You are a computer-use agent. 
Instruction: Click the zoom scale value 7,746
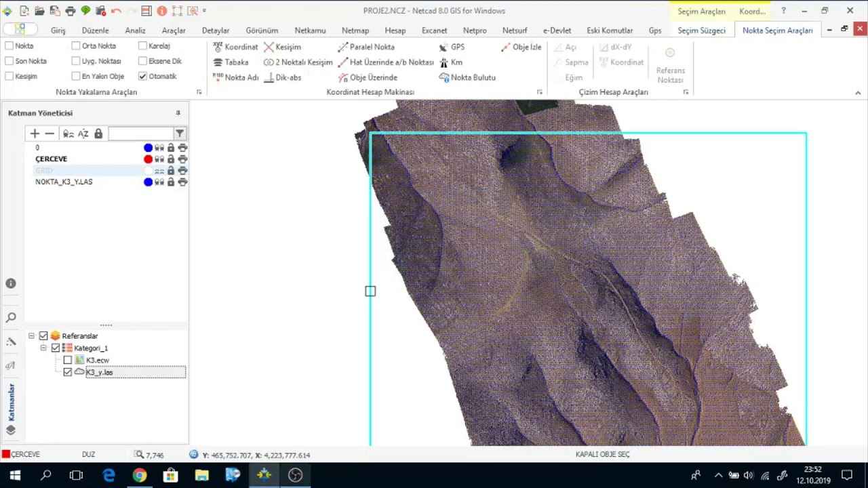coord(155,455)
